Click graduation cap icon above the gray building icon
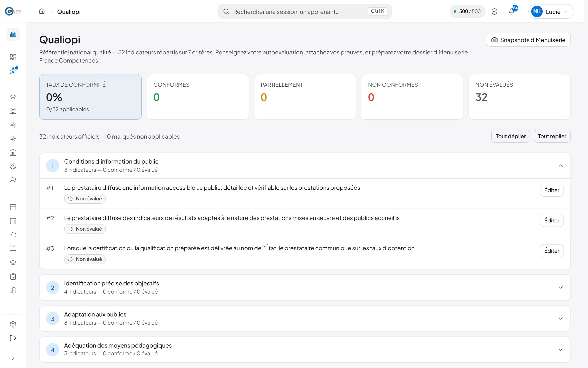The height and width of the screenshot is (368, 588). 13,97
